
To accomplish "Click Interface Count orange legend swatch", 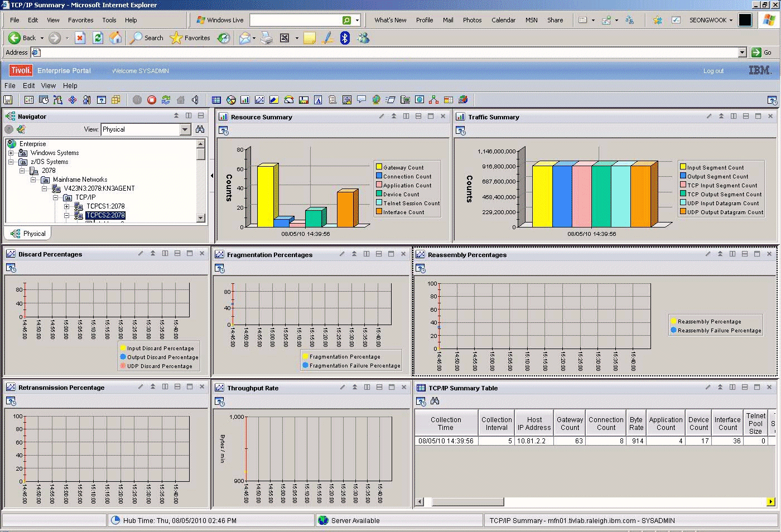I will point(379,211).
